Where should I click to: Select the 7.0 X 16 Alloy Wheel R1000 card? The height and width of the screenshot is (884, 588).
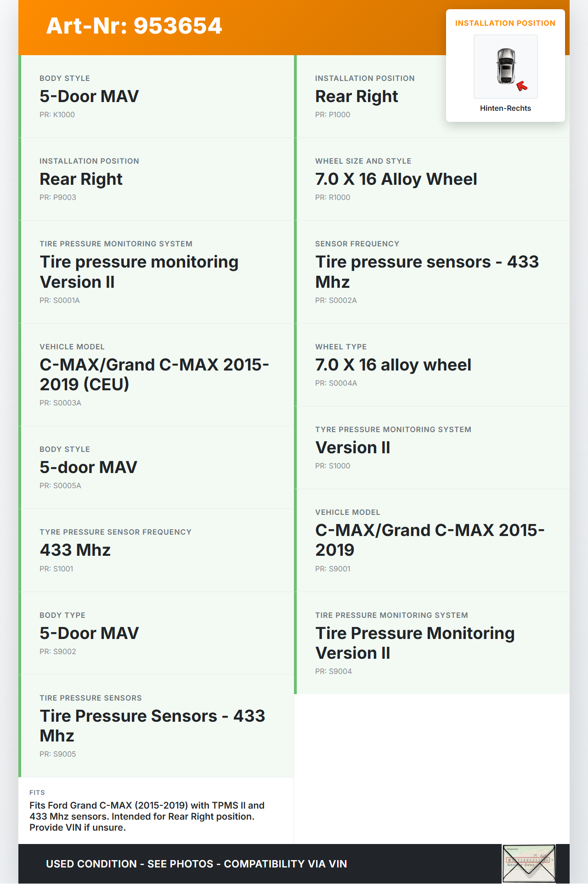click(432, 179)
